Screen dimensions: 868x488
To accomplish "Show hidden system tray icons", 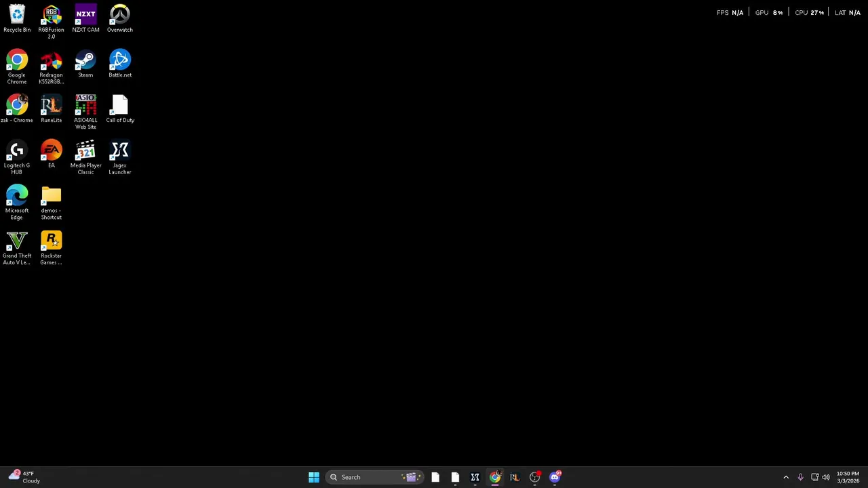I will point(786,477).
